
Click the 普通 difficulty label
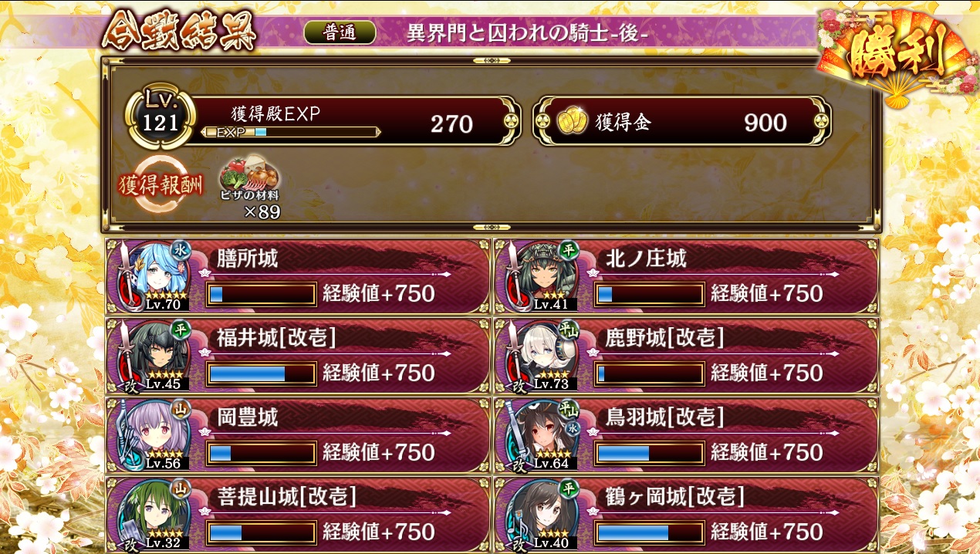[x=340, y=32]
